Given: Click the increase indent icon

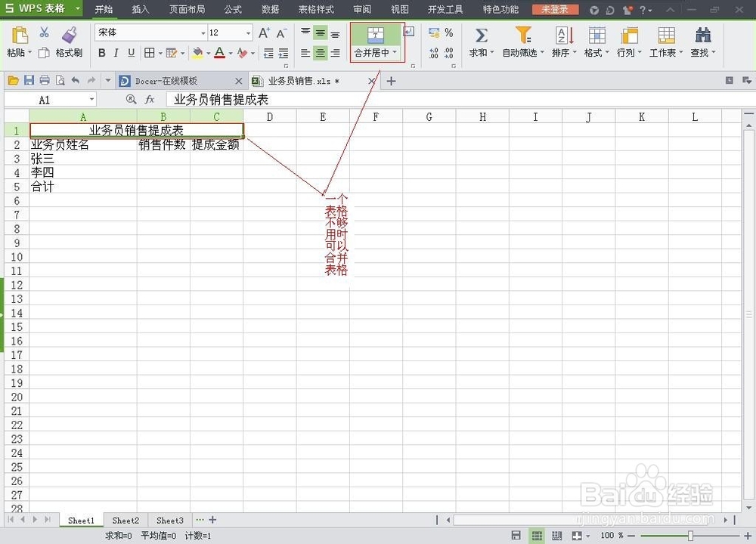Looking at the screenshot, I should pos(283,53).
